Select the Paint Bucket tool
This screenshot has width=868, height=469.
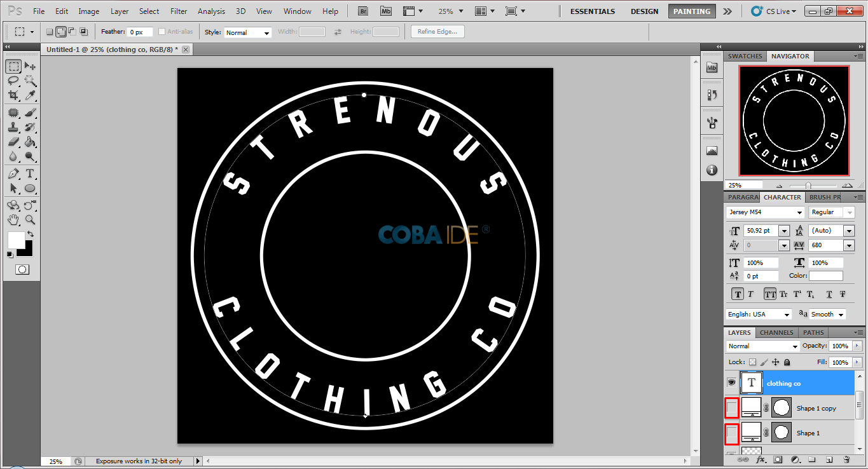(30, 142)
